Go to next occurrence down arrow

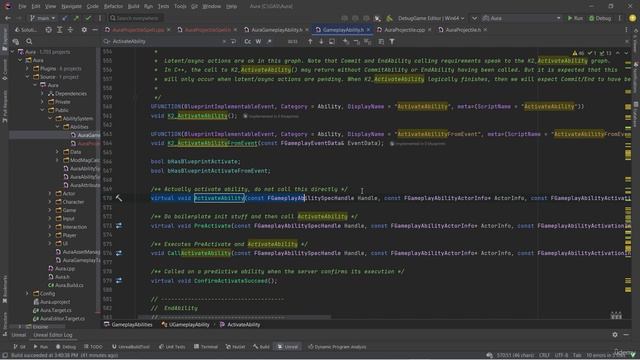click(321, 41)
